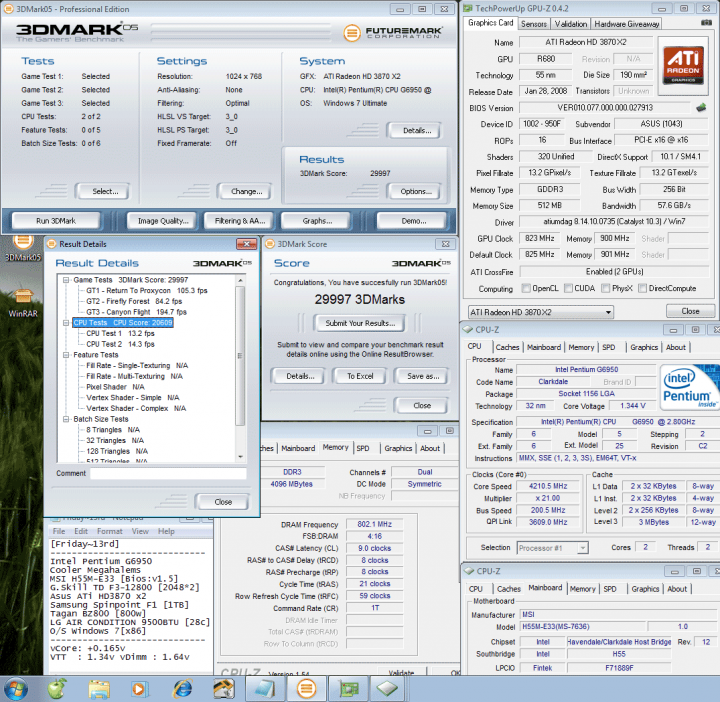This screenshot has height=702, width=720.
Task: Collapse the CPU Tests tree node
Action: (x=66, y=323)
